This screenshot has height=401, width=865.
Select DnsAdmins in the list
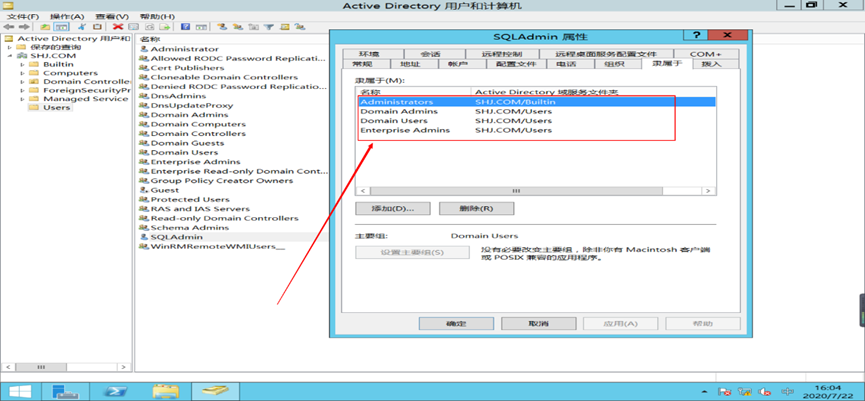(178, 96)
